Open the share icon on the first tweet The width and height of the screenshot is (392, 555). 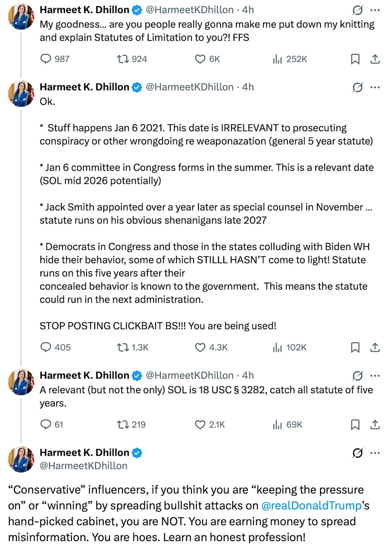(375, 59)
